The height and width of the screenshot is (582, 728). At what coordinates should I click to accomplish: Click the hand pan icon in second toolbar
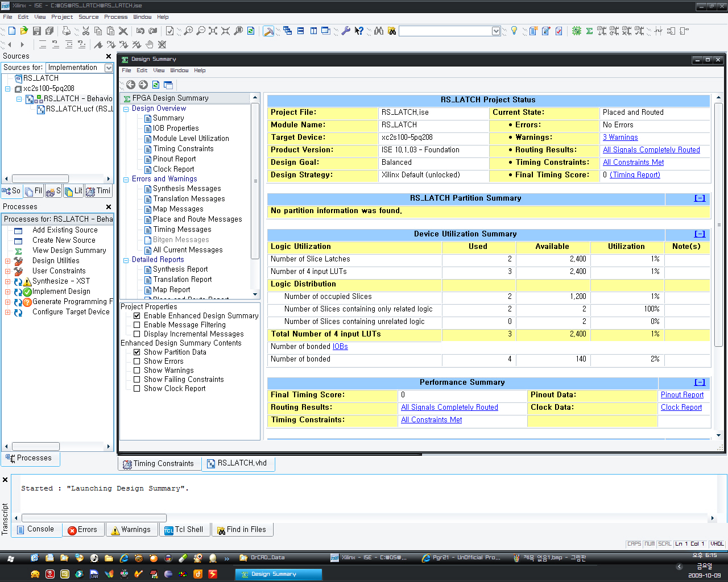(150, 44)
